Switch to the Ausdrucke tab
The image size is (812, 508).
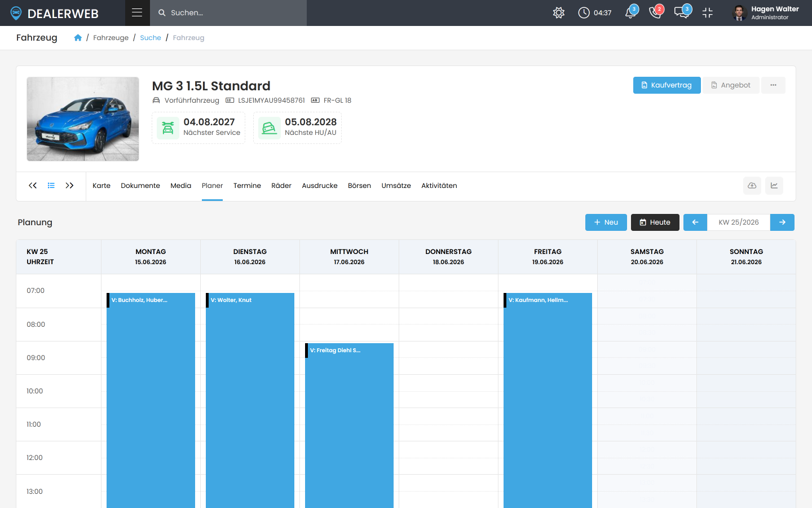pos(320,186)
